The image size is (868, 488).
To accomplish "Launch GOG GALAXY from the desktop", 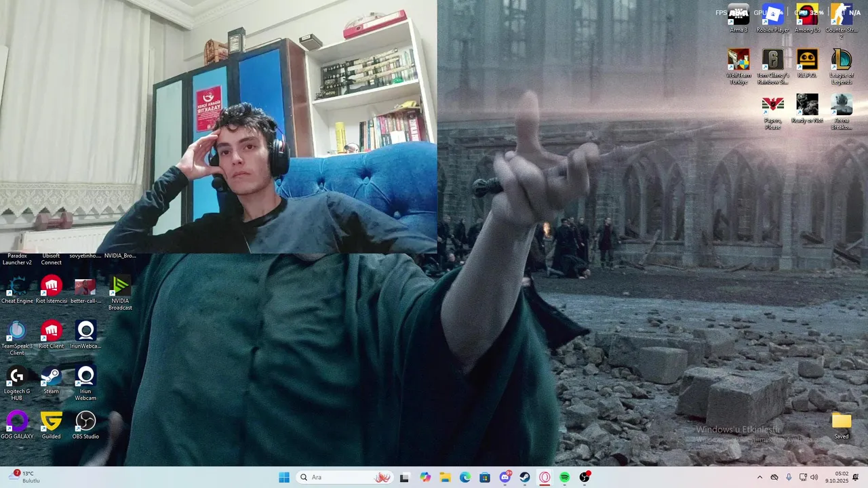I will (x=17, y=426).
